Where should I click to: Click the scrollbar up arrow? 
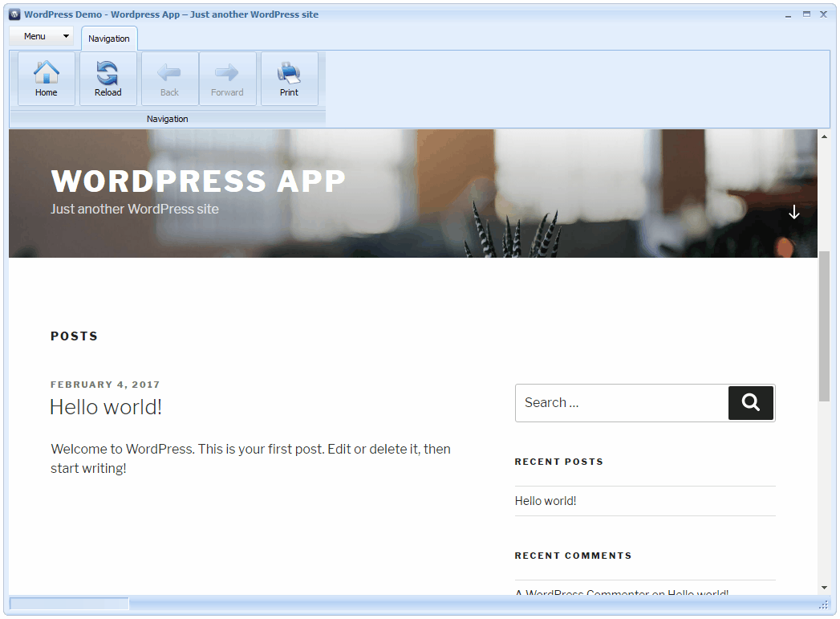click(824, 136)
